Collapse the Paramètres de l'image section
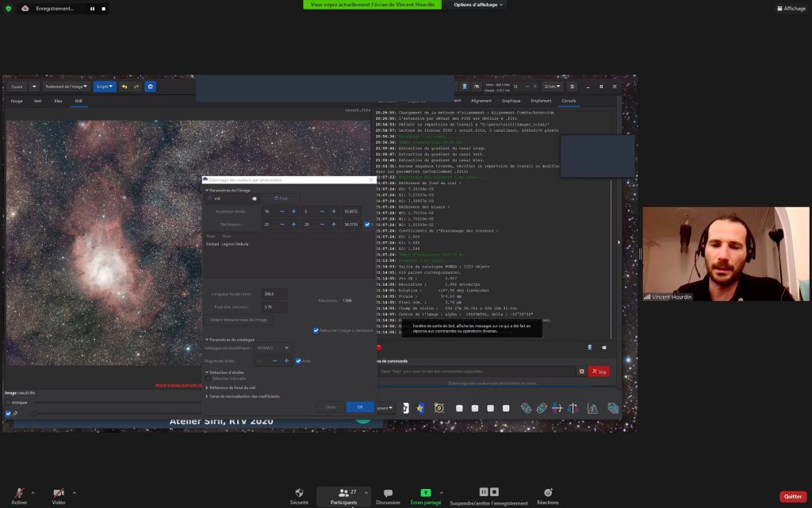 click(x=207, y=190)
